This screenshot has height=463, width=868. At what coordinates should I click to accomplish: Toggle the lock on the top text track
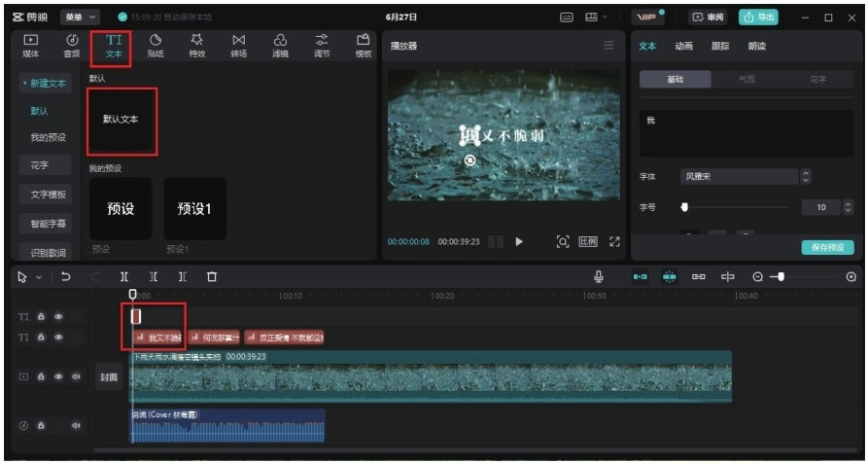[x=41, y=317]
